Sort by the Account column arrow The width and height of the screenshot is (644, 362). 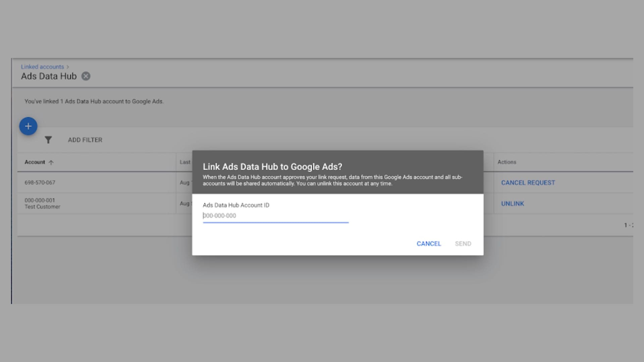51,162
